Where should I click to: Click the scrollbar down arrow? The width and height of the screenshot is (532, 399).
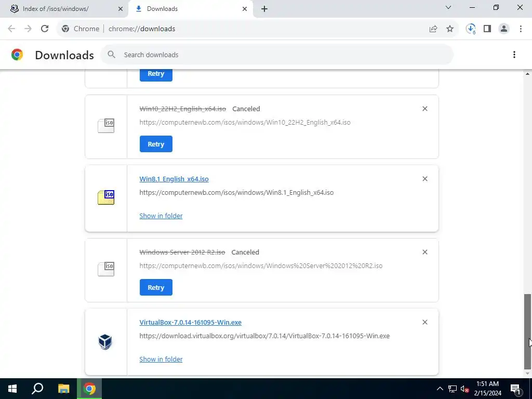pyautogui.click(x=527, y=374)
